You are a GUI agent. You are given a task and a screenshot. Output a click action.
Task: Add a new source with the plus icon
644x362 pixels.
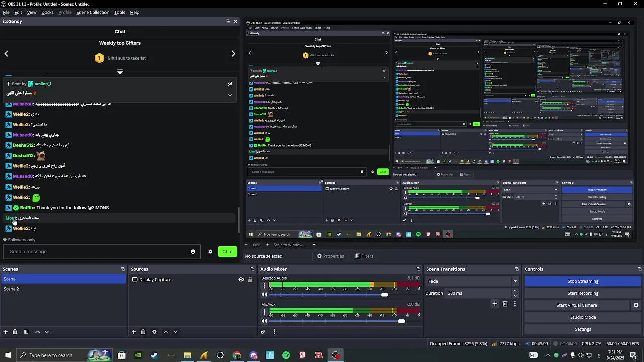[134, 332]
